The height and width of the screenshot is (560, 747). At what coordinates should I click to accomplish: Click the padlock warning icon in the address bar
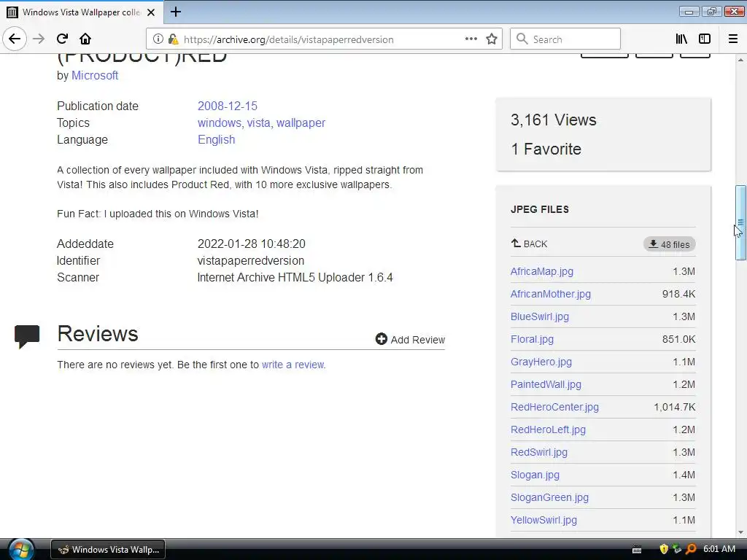click(174, 39)
